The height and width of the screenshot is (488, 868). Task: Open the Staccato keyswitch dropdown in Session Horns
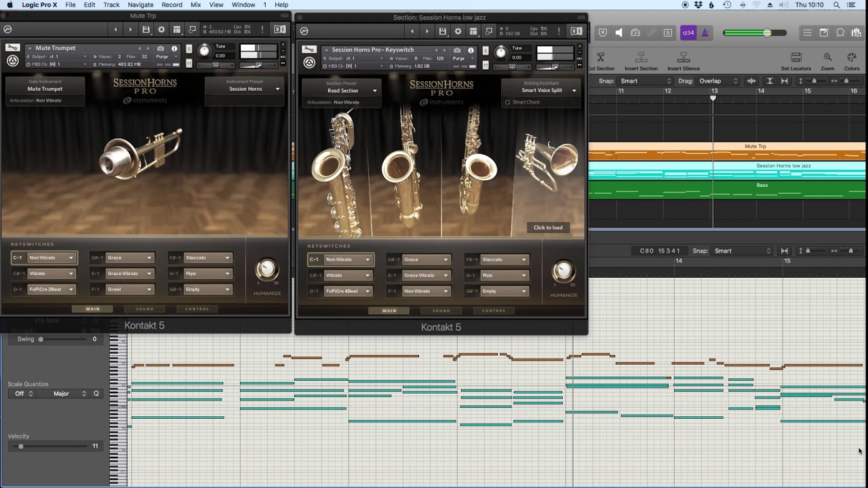coord(504,260)
